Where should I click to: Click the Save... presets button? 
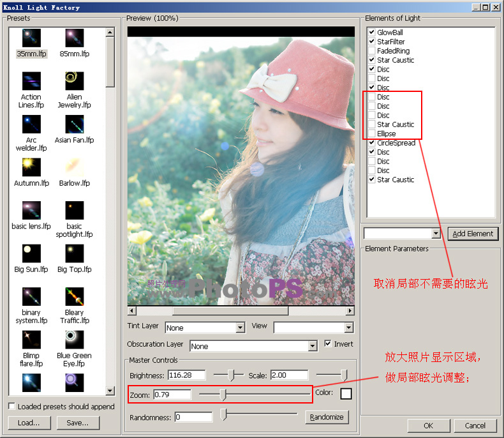pyautogui.click(x=78, y=423)
